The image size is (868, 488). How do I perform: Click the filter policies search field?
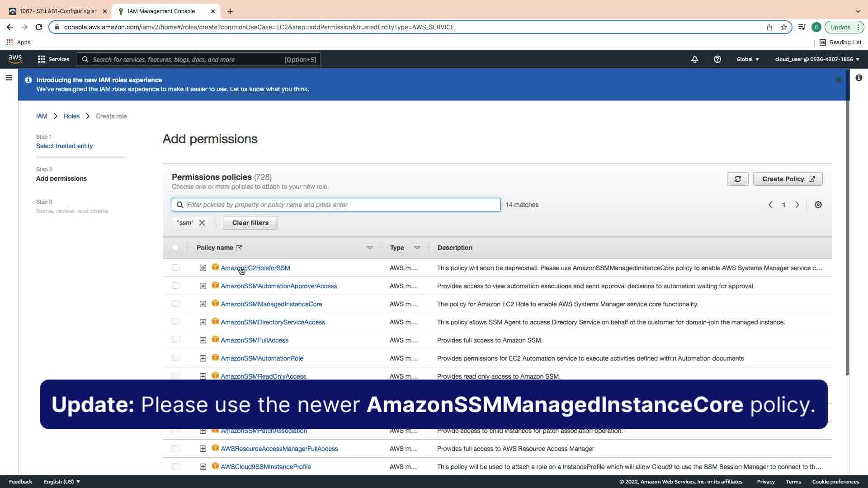coord(341,205)
